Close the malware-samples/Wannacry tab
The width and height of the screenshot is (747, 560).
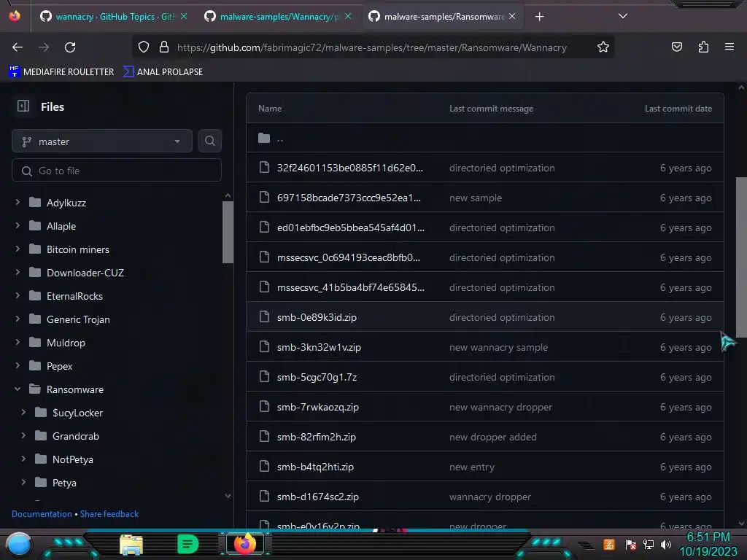348,16
